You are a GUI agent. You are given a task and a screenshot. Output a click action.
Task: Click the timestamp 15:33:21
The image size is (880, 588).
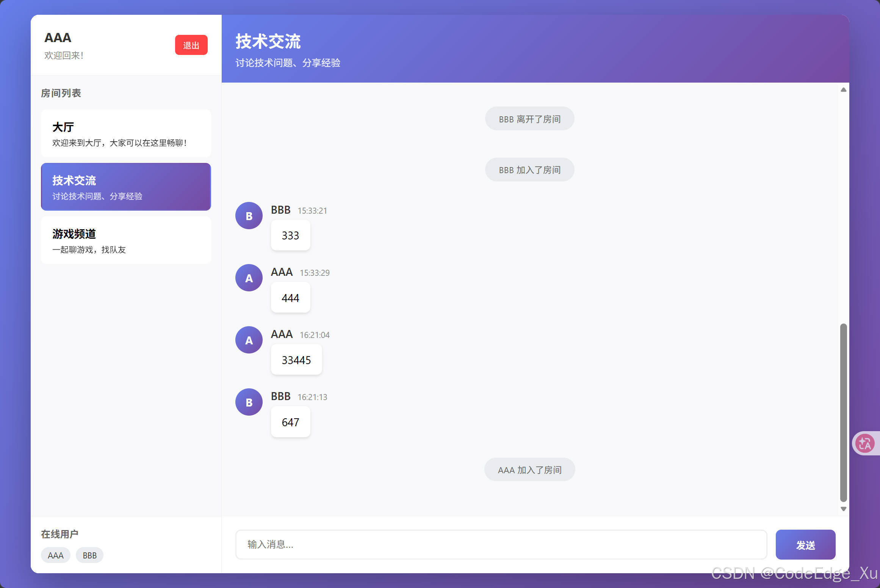[x=312, y=211]
